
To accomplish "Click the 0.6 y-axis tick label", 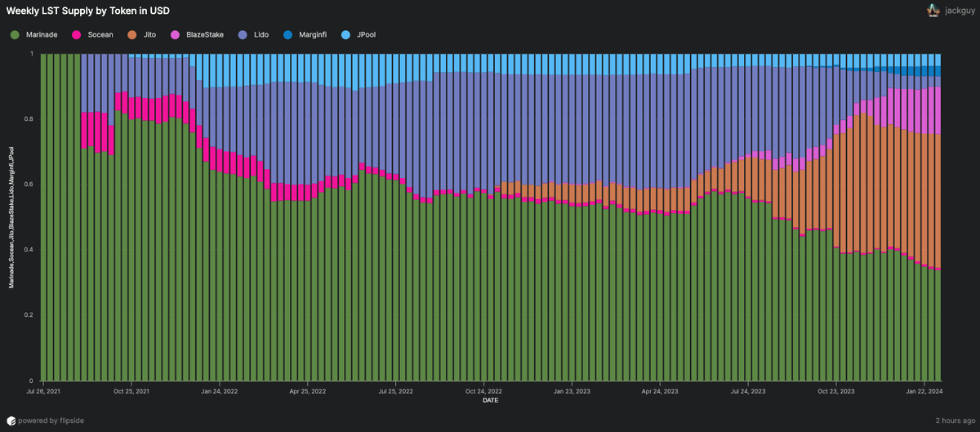I will (x=29, y=185).
